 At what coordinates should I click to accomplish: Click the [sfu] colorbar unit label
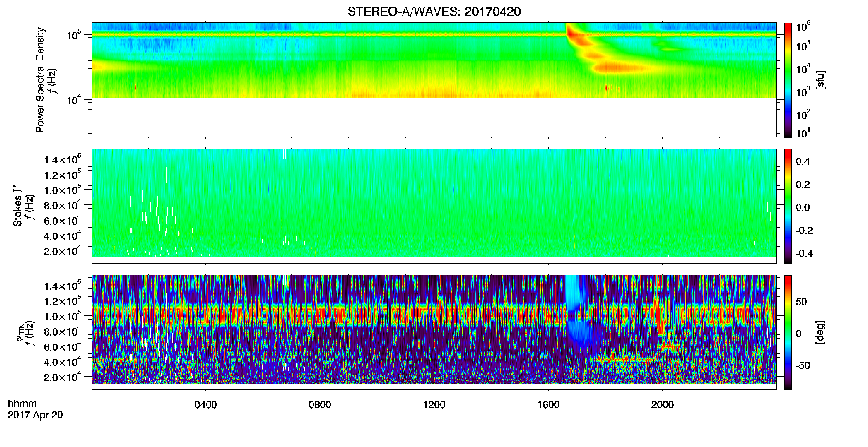pyautogui.click(x=820, y=80)
